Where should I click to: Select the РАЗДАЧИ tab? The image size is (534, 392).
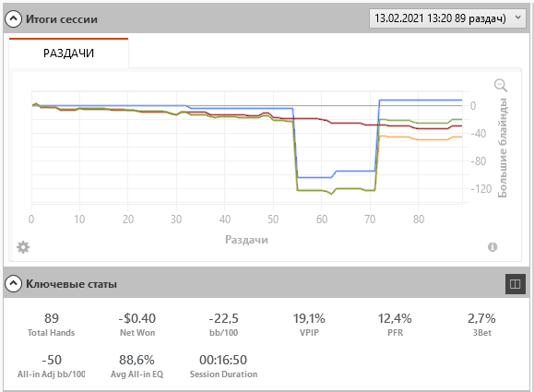click(x=68, y=53)
